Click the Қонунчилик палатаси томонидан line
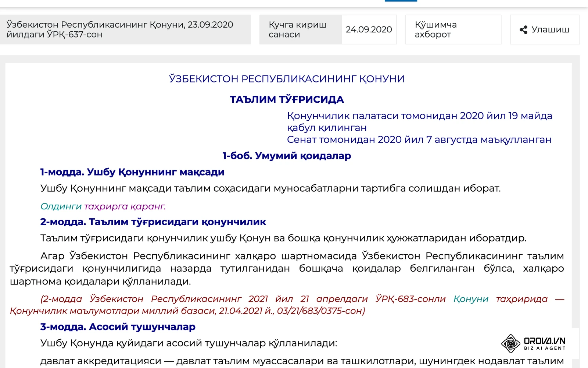Viewport: 588px width, 368px height. 420,121
